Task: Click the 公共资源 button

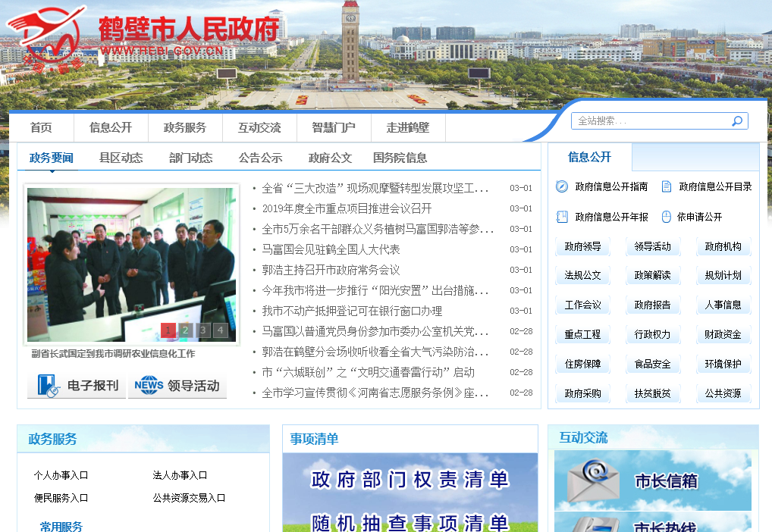Action: coord(723,394)
